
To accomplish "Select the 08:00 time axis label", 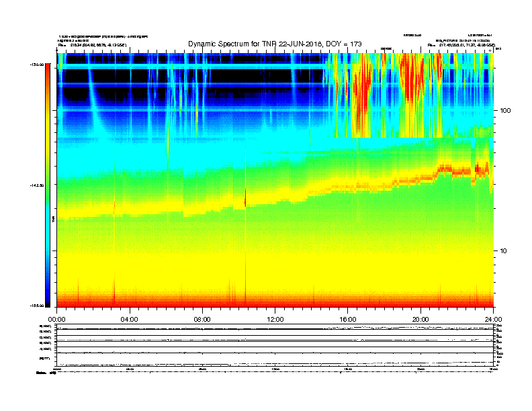I will (x=202, y=320).
